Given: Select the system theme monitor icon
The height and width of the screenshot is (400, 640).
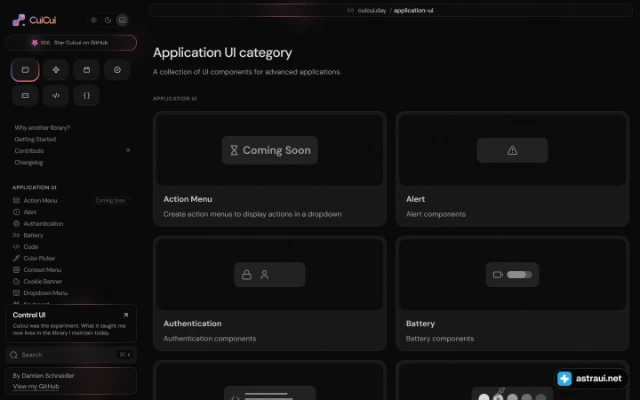Looking at the screenshot, I should (122, 20).
